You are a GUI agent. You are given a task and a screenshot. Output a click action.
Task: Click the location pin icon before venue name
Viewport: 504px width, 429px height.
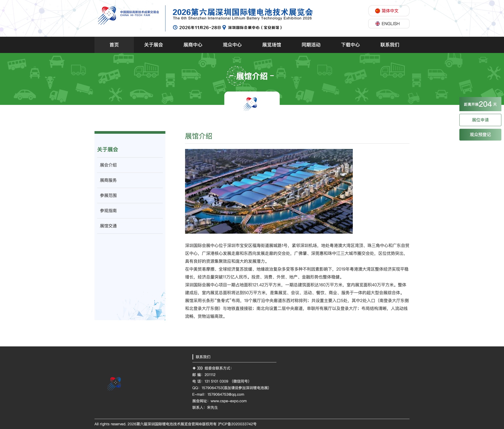pos(224,27)
